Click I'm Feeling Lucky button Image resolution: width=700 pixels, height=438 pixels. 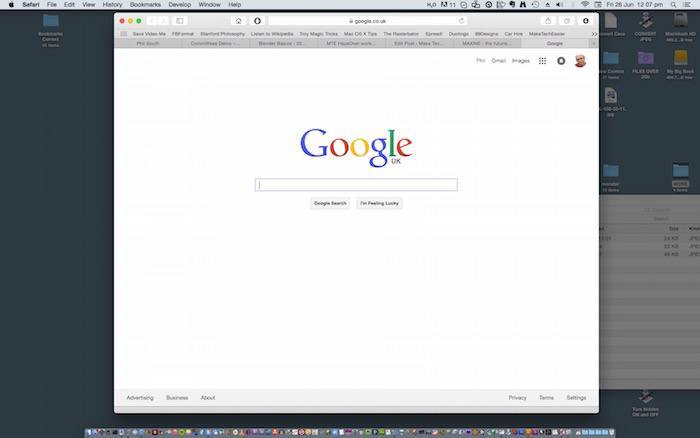point(379,203)
